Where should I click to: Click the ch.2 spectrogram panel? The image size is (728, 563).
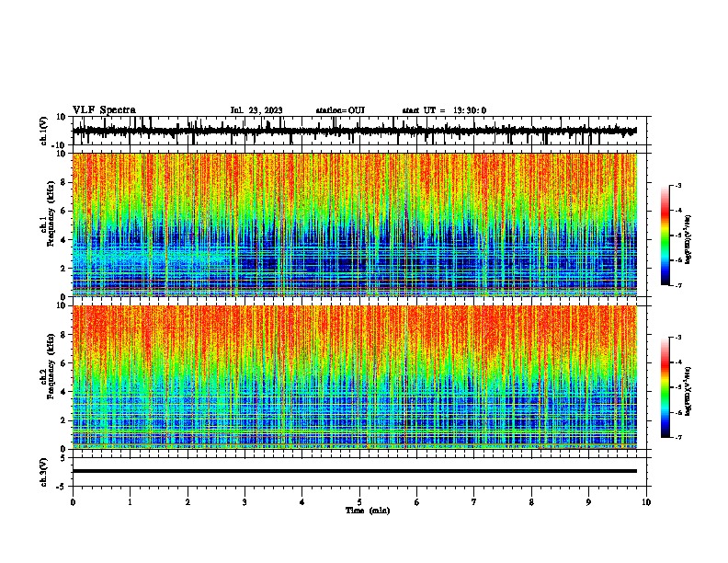tap(354, 377)
